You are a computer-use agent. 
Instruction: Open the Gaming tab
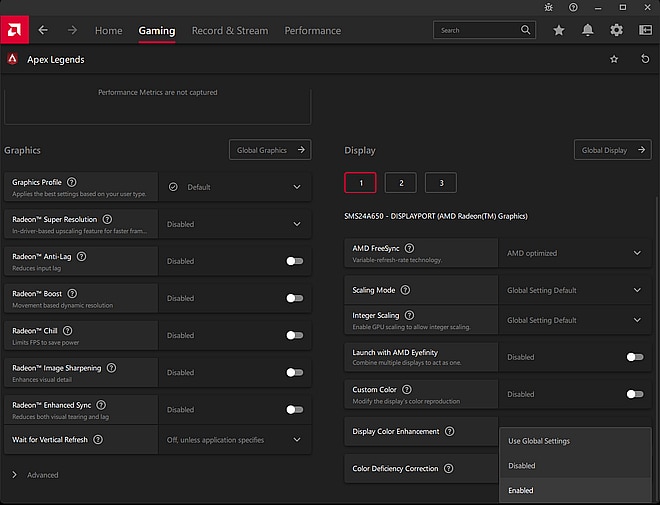click(157, 31)
